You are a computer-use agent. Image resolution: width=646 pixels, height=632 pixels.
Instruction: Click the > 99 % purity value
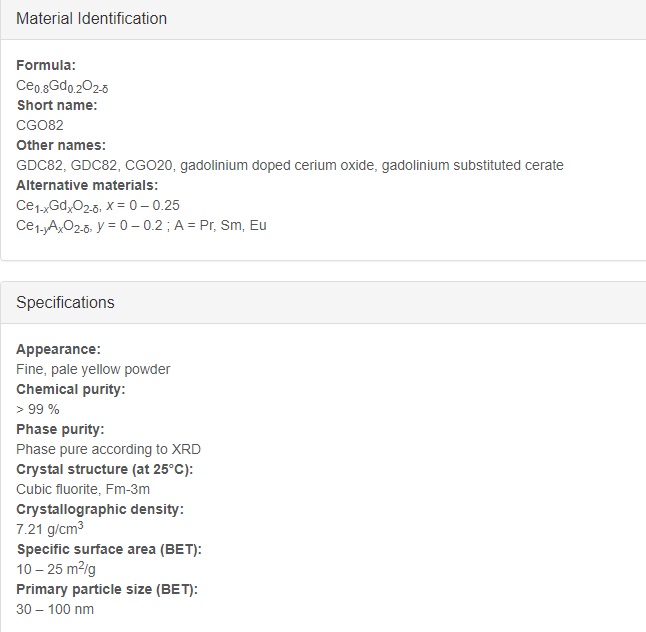click(x=38, y=409)
